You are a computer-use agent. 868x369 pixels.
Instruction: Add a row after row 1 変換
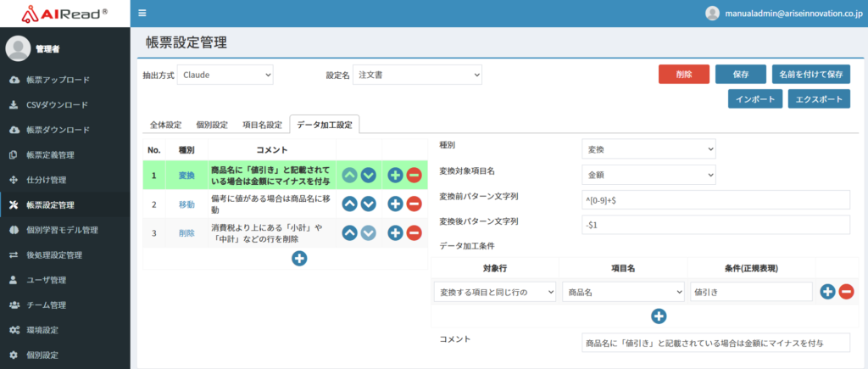click(x=395, y=176)
